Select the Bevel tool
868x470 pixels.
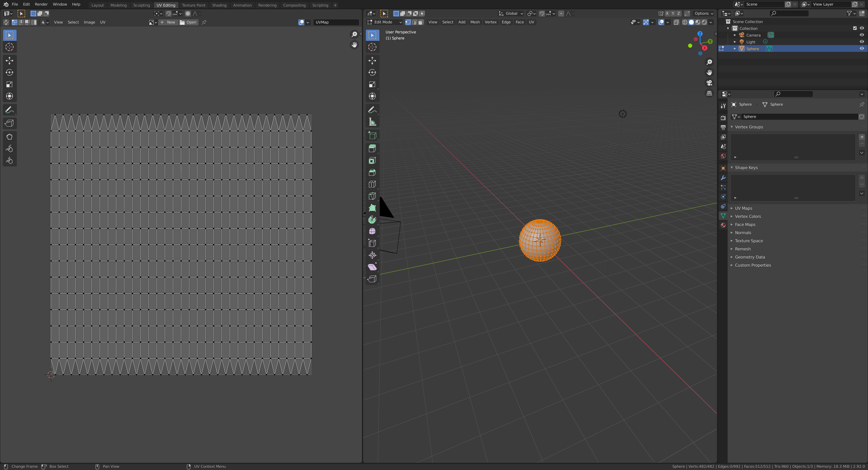372,172
